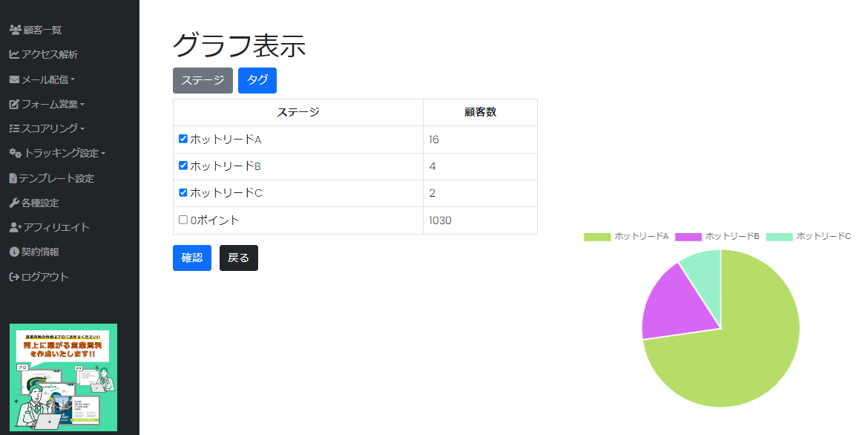Select the 顧客一覧 people icon
The height and width of the screenshot is (435, 868).
click(x=14, y=30)
